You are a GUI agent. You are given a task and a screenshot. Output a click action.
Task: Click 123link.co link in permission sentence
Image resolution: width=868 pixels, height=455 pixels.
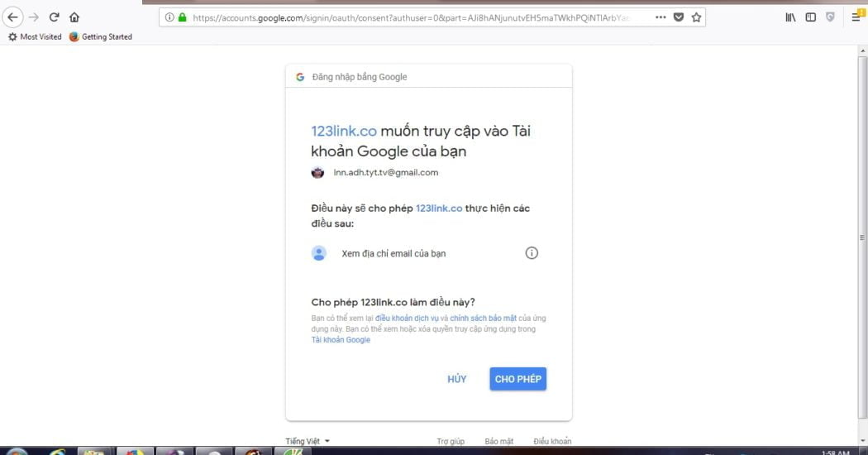(x=439, y=208)
